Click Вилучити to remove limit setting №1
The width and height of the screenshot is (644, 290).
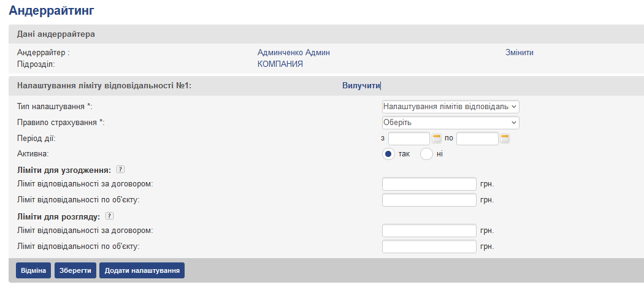click(361, 86)
